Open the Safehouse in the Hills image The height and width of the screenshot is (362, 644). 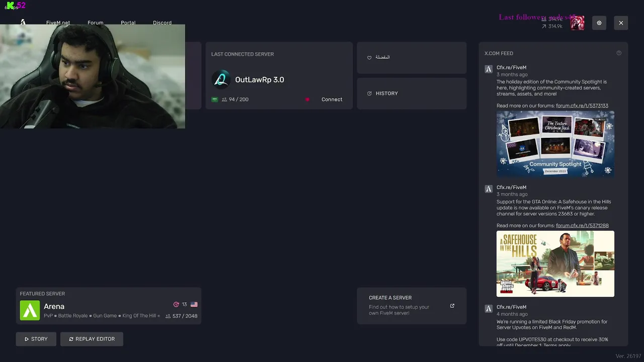pos(555,263)
